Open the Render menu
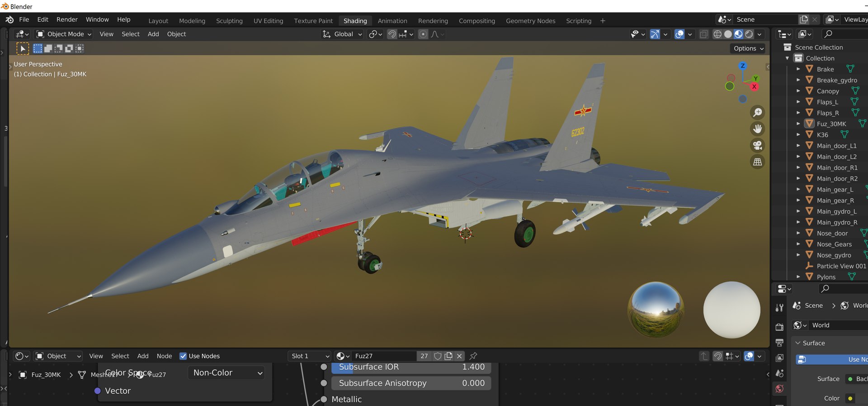The height and width of the screenshot is (406, 868). click(67, 19)
